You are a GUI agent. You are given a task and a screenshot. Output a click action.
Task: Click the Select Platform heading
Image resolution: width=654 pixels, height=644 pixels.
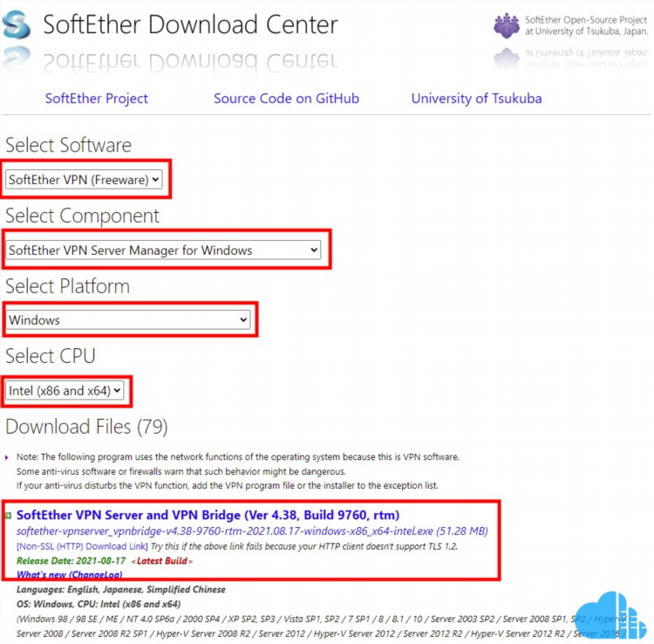(x=67, y=286)
